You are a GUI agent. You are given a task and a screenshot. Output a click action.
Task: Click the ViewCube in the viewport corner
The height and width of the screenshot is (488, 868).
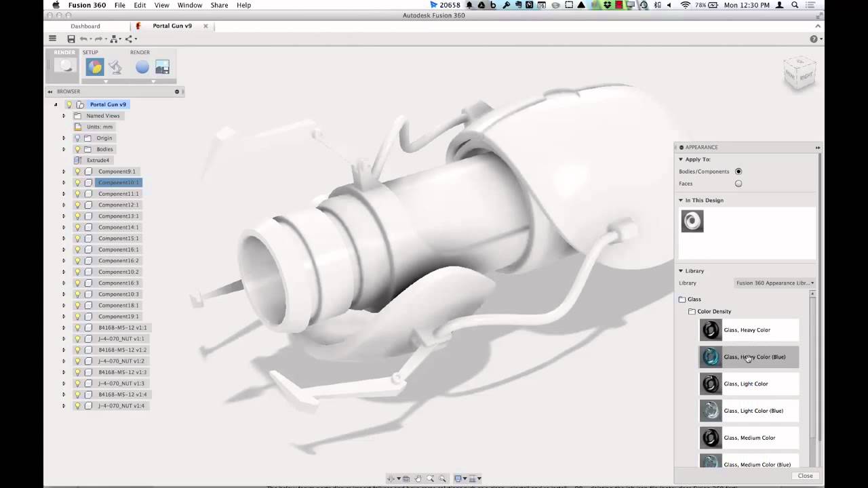(800, 72)
